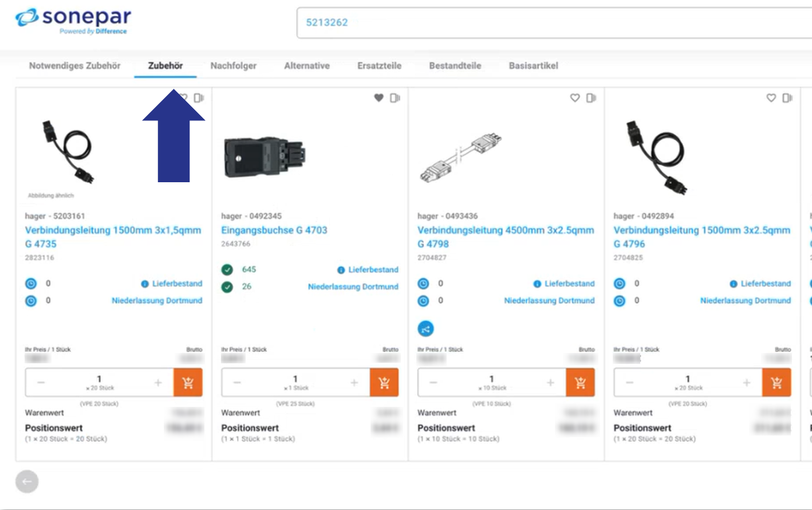
Task: Toggle compare icon on Eingangsbuchse G 4703
Action: 395,98
